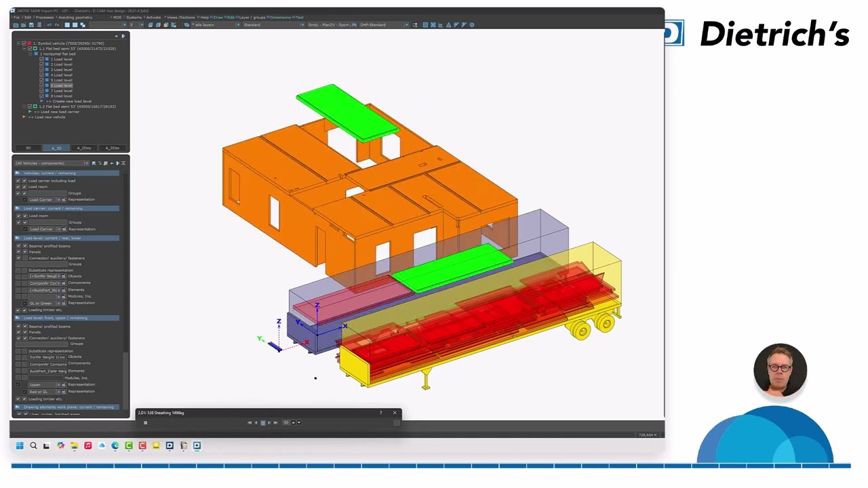Click the Redo arrow icon

coord(57,25)
